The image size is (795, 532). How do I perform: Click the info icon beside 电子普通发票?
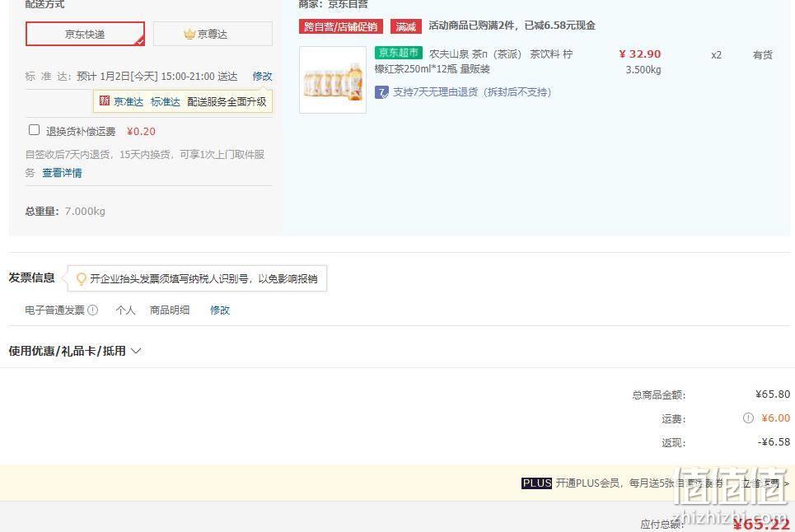click(x=93, y=310)
